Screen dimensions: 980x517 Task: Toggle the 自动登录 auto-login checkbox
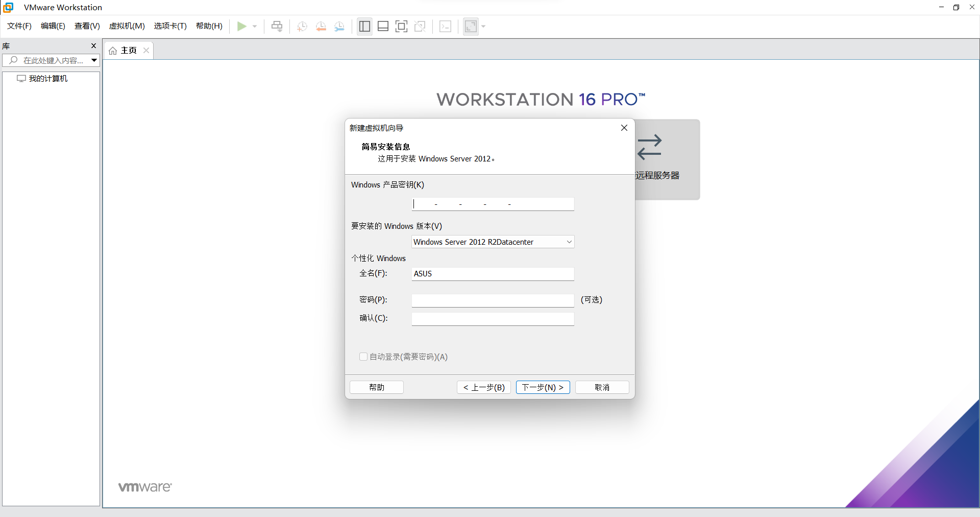[363, 357]
